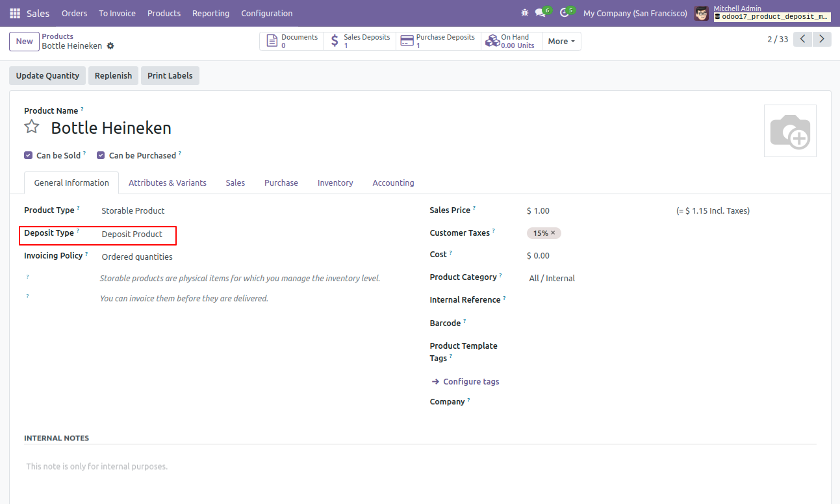Switch to the Purchase tab
This screenshot has height=504, width=840.
(281, 183)
